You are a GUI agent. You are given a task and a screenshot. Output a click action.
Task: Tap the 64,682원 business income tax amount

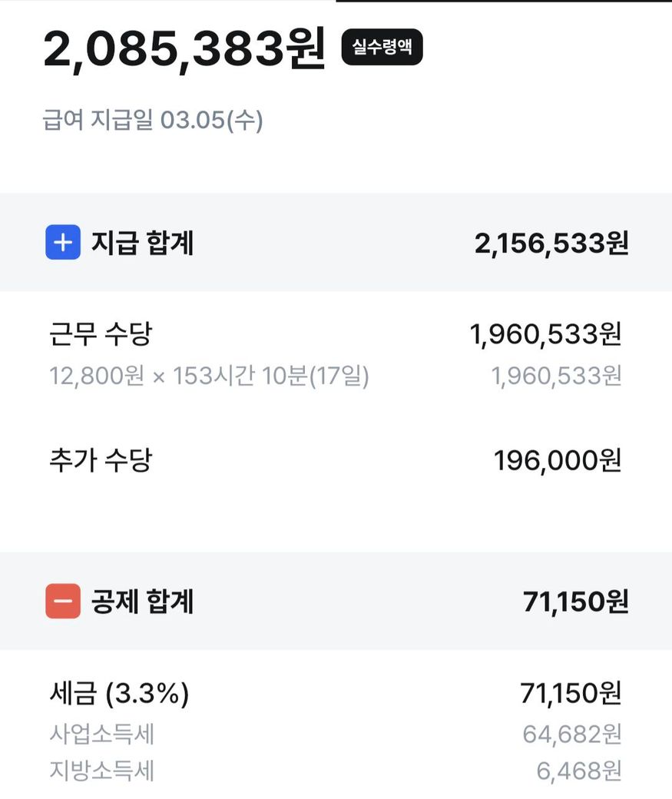(571, 734)
